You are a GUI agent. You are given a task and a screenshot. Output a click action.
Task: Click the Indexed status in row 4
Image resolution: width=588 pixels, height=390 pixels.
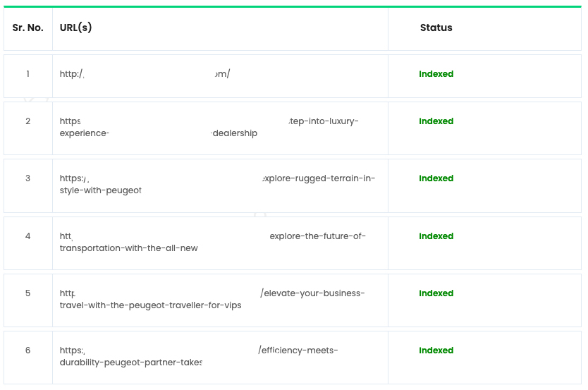pyautogui.click(x=436, y=236)
